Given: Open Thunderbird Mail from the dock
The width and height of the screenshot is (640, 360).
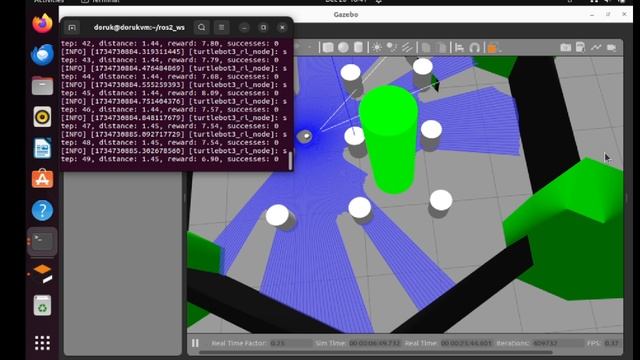Looking at the screenshot, I should tap(42, 54).
